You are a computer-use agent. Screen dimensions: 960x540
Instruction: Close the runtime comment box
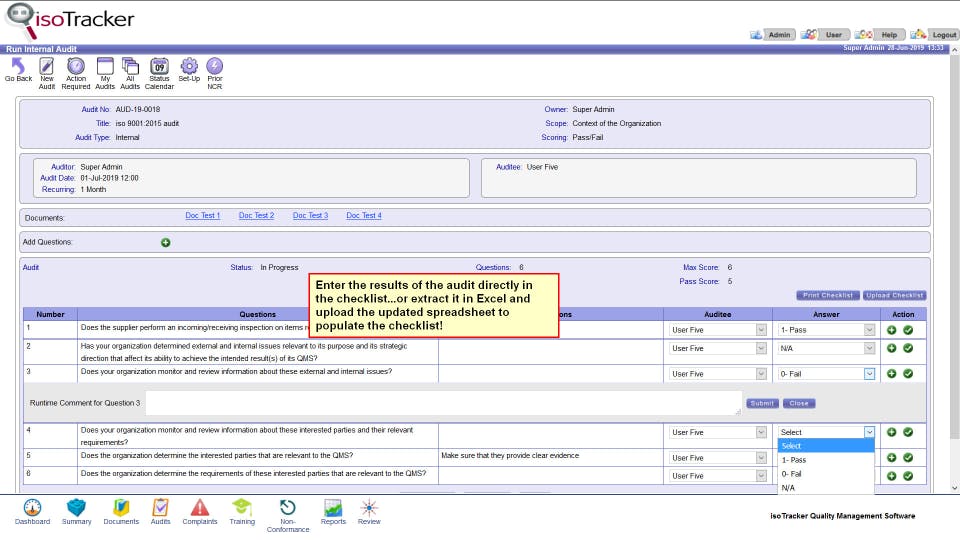click(799, 403)
